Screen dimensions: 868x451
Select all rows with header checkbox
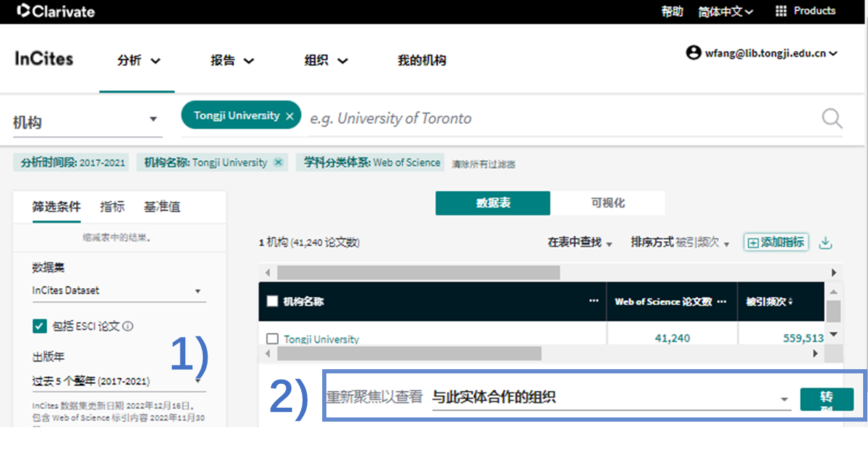[273, 301]
